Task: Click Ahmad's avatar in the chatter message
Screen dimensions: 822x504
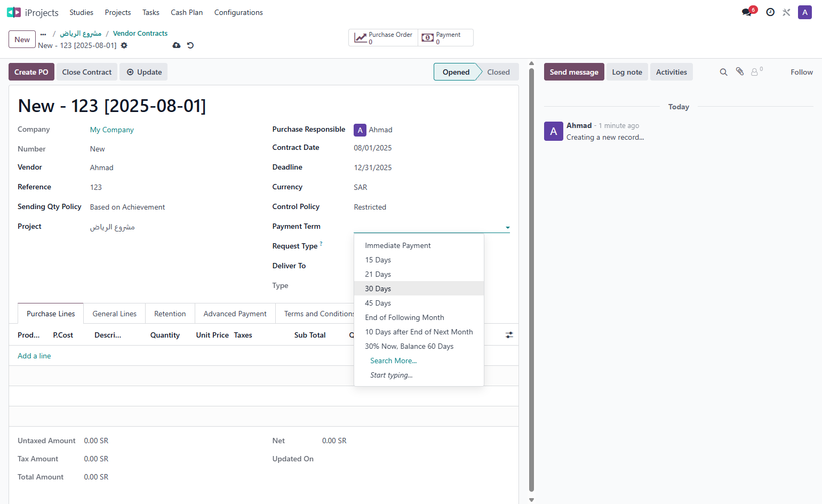Action: (554, 131)
